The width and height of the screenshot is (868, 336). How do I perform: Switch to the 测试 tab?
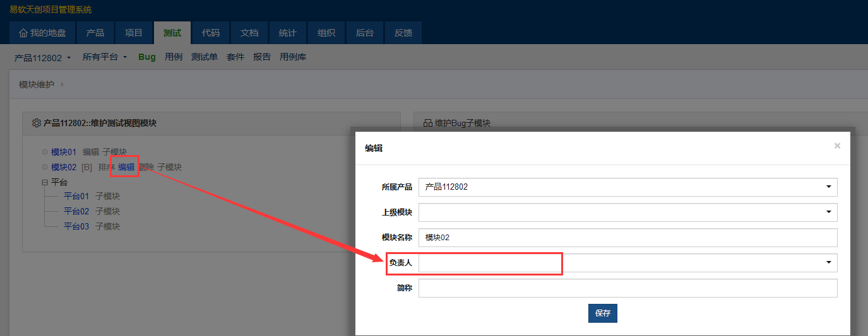pyautogui.click(x=172, y=33)
